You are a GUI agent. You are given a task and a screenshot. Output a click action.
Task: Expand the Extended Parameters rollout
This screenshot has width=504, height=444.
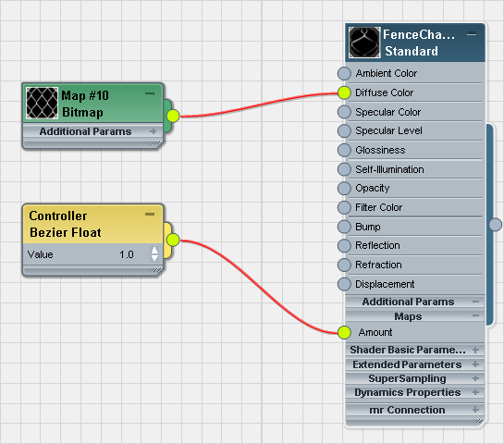coord(475,364)
